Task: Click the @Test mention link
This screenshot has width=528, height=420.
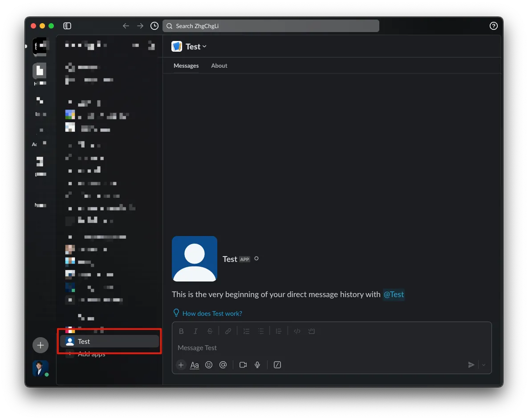Action: coord(394,294)
